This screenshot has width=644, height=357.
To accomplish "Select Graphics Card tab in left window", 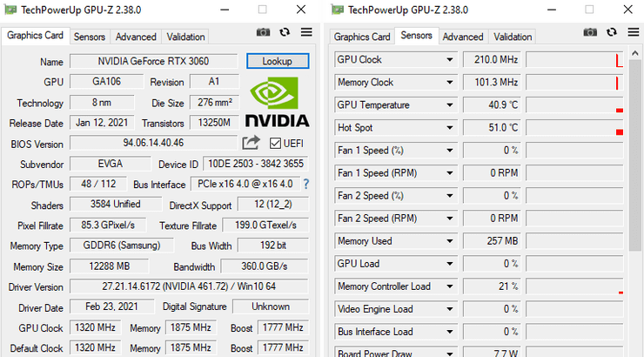I will pyautogui.click(x=36, y=36).
